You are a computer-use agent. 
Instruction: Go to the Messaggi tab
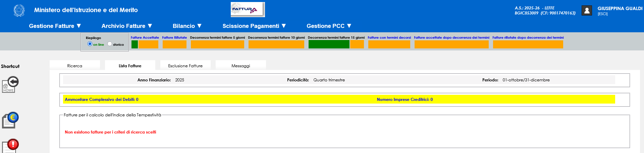point(240,66)
